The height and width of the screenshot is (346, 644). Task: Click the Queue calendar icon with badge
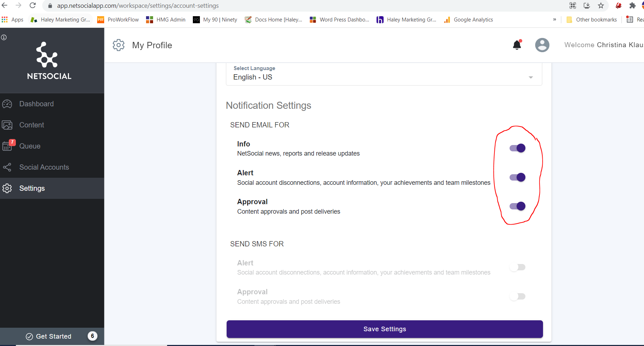coord(8,145)
